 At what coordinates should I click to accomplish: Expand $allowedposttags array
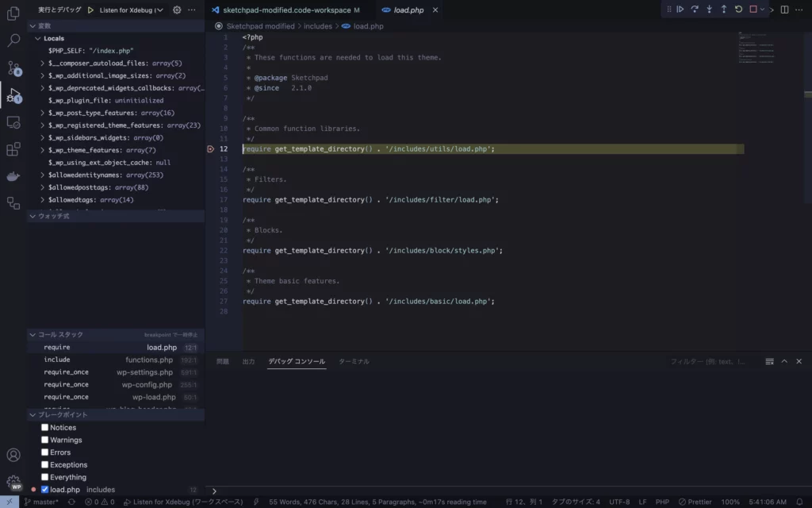pyautogui.click(x=43, y=187)
